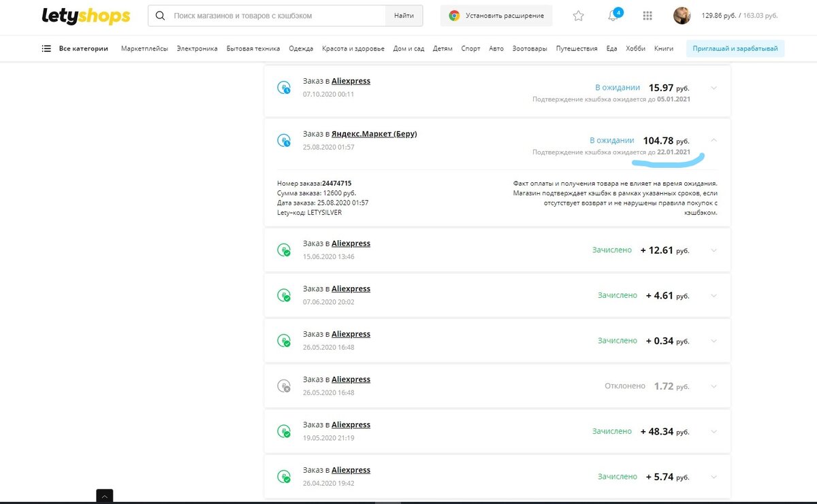Open Путешествия category

pos(577,49)
